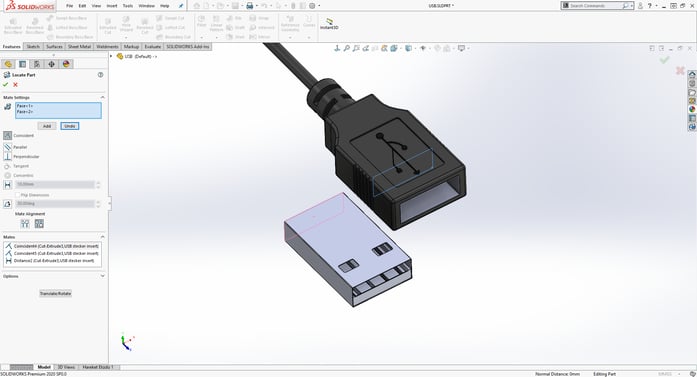697x377 pixels.
Task: Open the ConfigurationManager tab icon
Action: [37, 64]
